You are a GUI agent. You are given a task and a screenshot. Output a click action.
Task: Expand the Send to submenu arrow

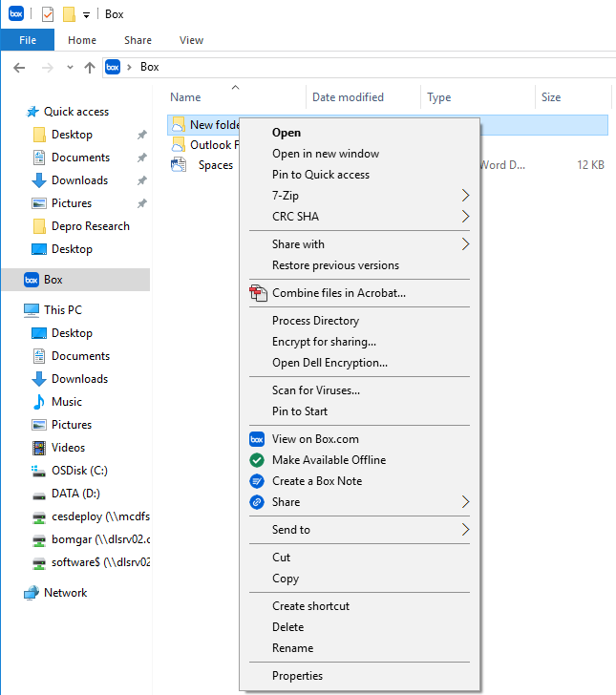(465, 530)
